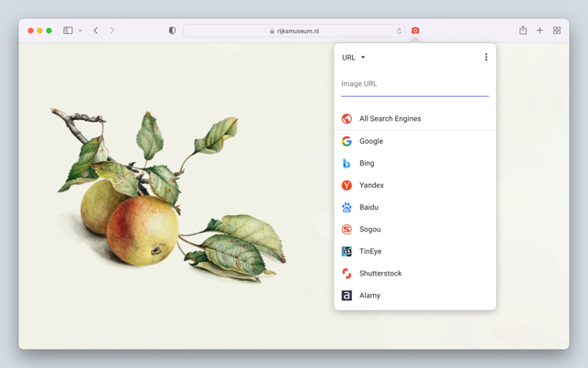The width and height of the screenshot is (588, 368).
Task: Open a new tab with plus icon
Action: tap(540, 30)
